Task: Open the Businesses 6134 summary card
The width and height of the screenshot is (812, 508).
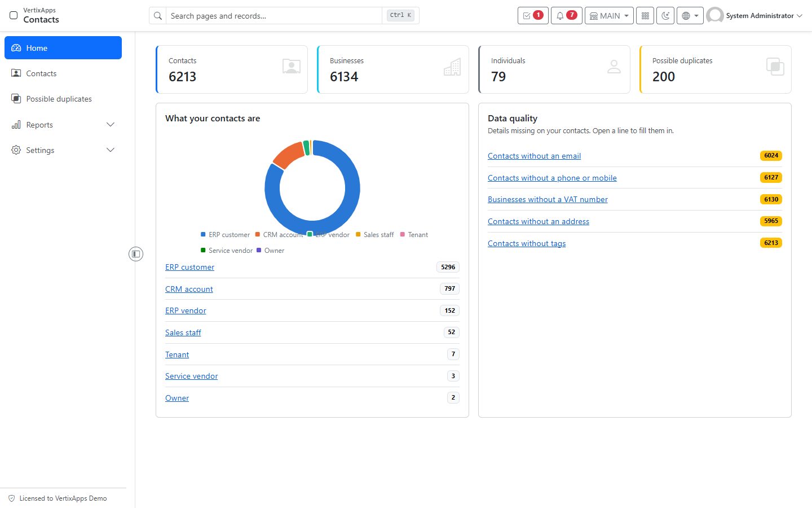Action: pos(393,69)
